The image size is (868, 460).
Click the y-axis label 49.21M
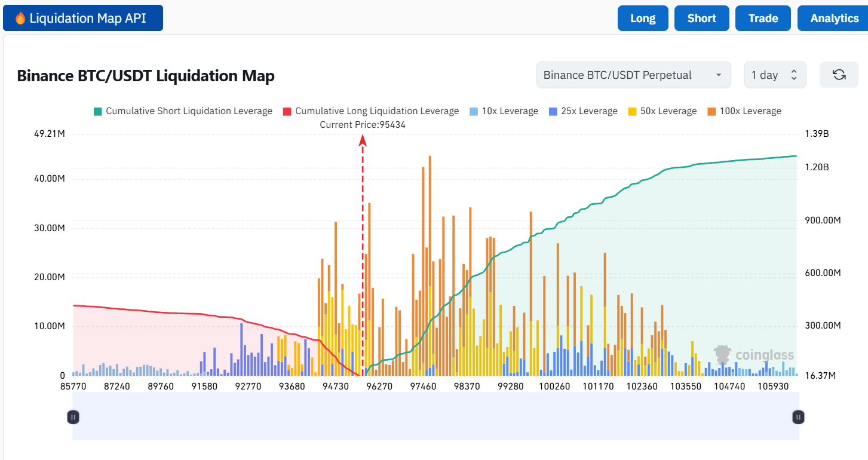coord(50,134)
